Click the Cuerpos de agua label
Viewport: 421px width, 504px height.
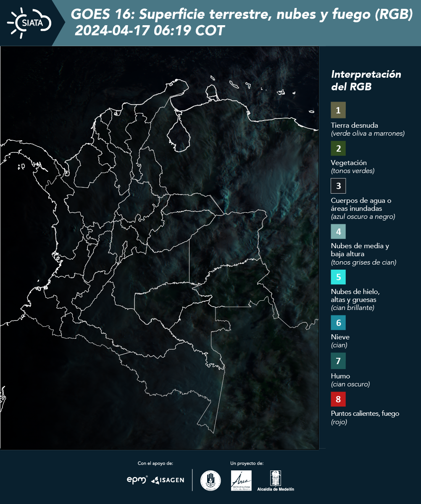[361, 204]
